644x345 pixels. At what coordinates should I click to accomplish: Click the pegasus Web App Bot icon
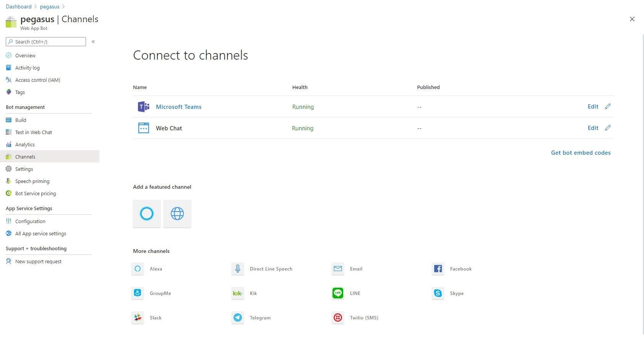tap(11, 22)
